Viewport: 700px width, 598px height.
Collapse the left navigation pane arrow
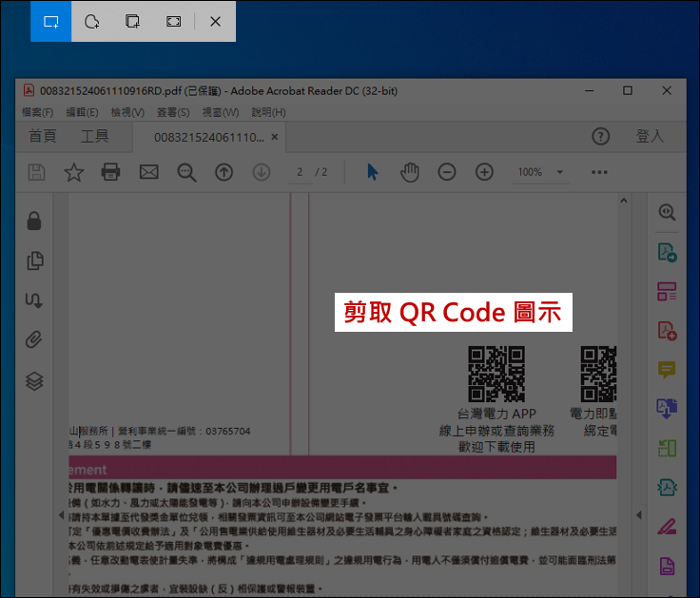(62, 515)
